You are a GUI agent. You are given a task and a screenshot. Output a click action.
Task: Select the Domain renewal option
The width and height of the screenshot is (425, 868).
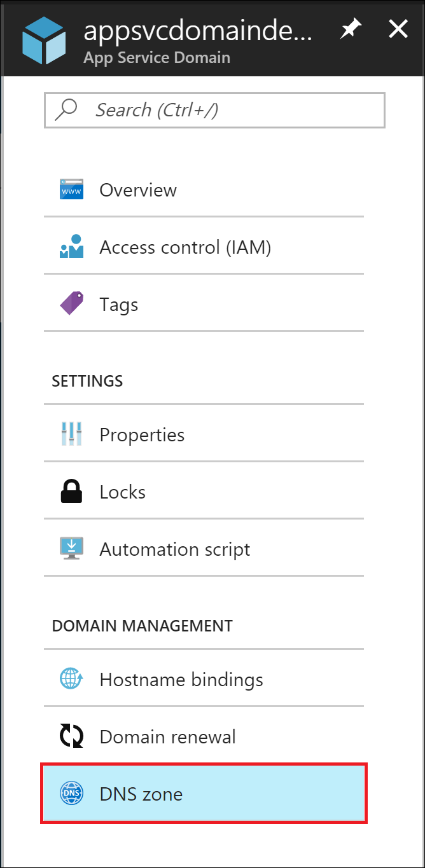click(x=168, y=736)
